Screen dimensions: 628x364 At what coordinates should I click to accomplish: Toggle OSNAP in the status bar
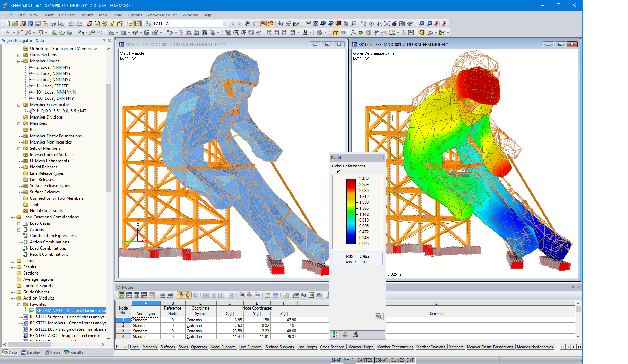pos(381,360)
